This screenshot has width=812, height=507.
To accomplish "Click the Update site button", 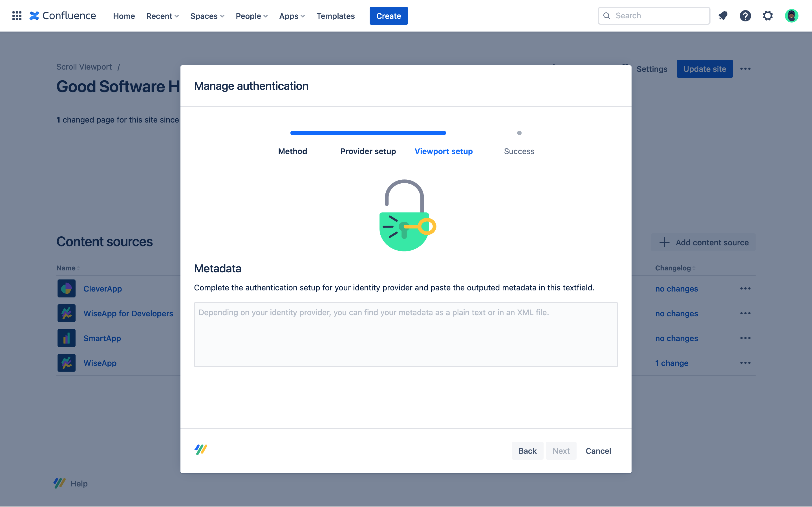I will [x=704, y=68].
